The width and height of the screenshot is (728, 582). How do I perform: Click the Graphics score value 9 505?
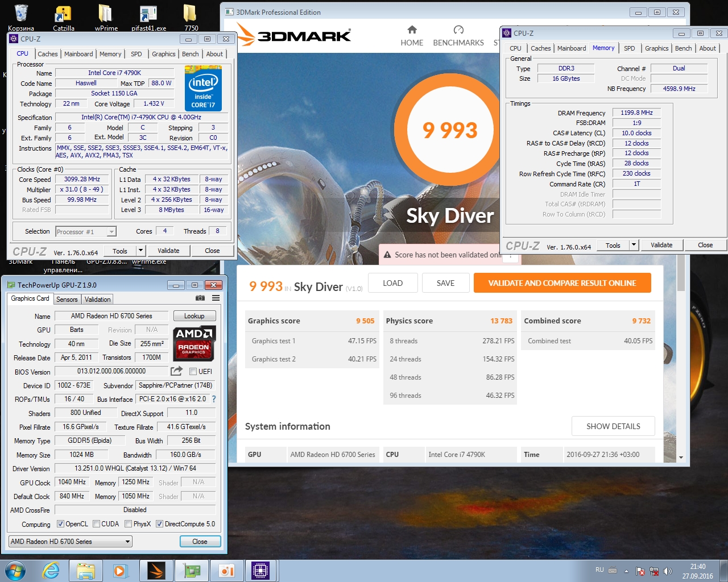[365, 321]
